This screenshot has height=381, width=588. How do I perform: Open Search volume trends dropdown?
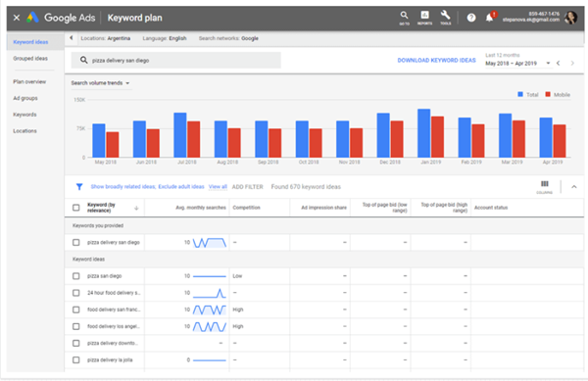(x=100, y=83)
